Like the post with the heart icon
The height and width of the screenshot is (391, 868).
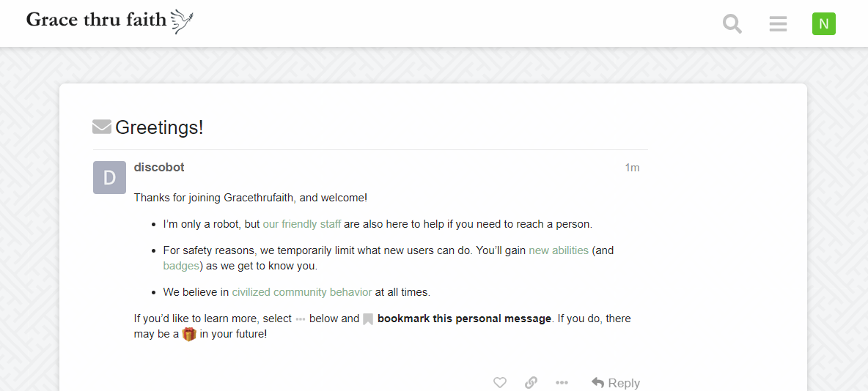point(500,383)
